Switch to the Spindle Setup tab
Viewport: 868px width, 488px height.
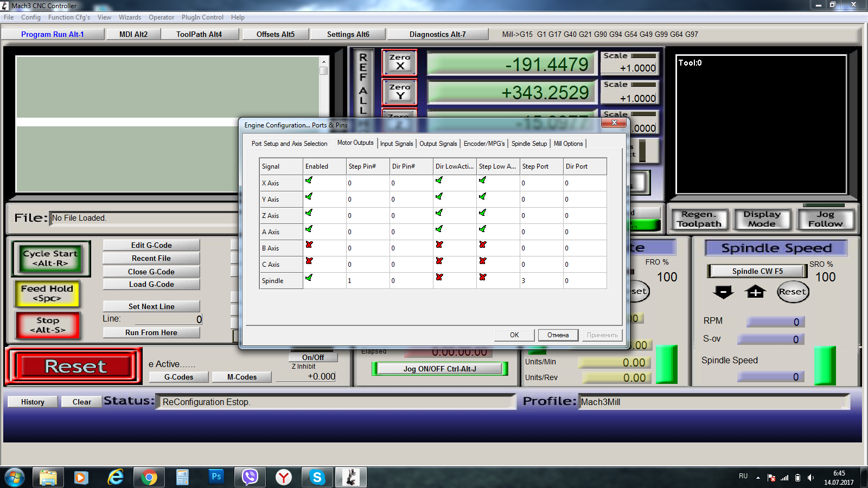point(529,144)
